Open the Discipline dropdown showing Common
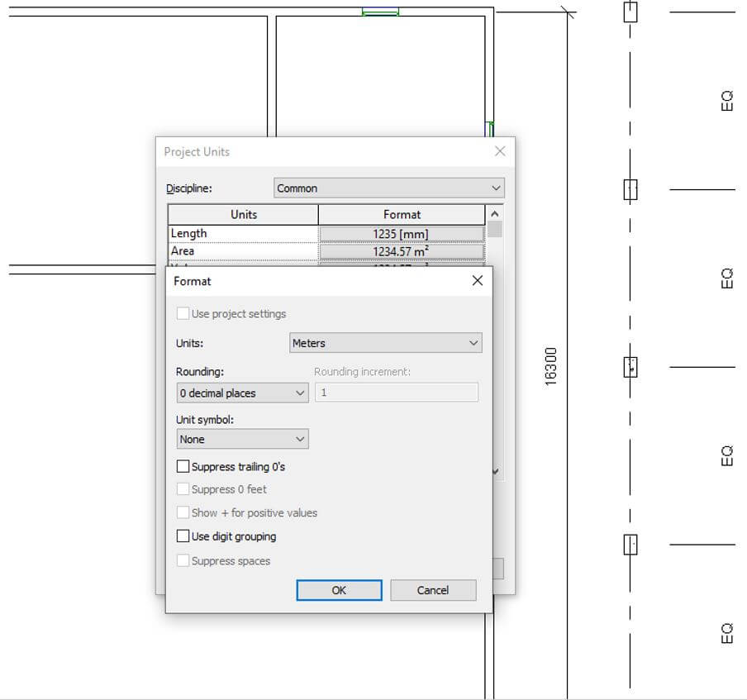 tap(388, 188)
